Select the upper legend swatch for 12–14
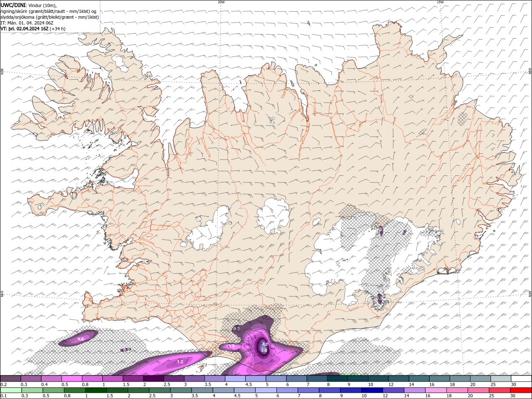532x399 pixels. pyautogui.click(x=399, y=379)
